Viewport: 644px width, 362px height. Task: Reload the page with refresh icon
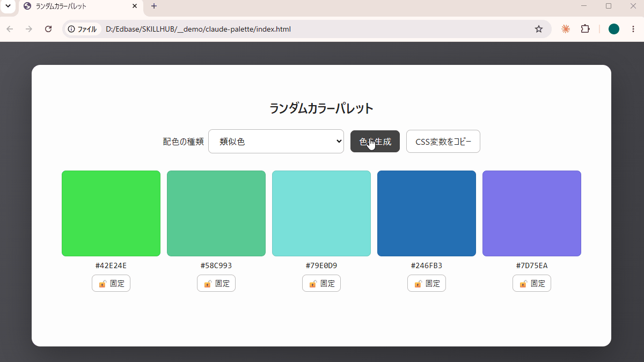[x=48, y=29]
